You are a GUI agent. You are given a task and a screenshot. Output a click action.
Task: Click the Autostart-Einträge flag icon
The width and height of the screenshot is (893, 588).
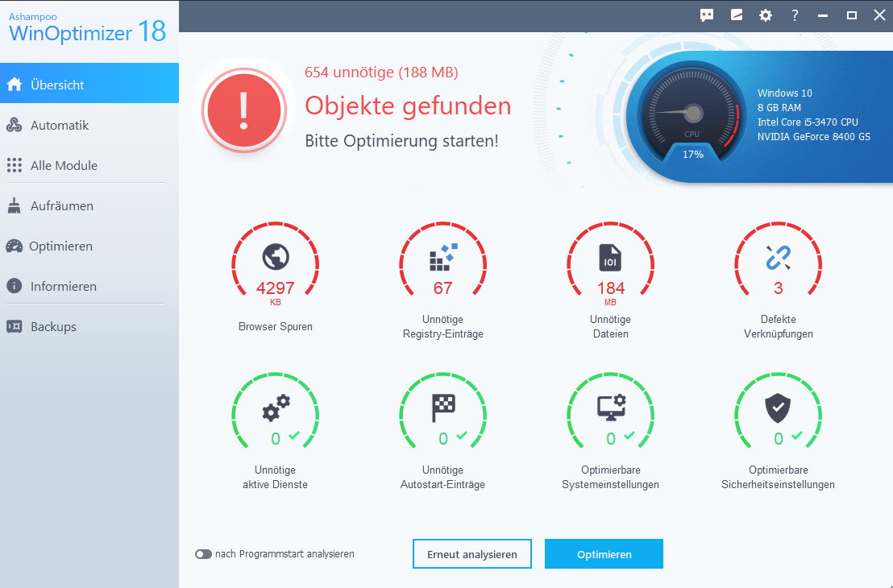(442, 409)
